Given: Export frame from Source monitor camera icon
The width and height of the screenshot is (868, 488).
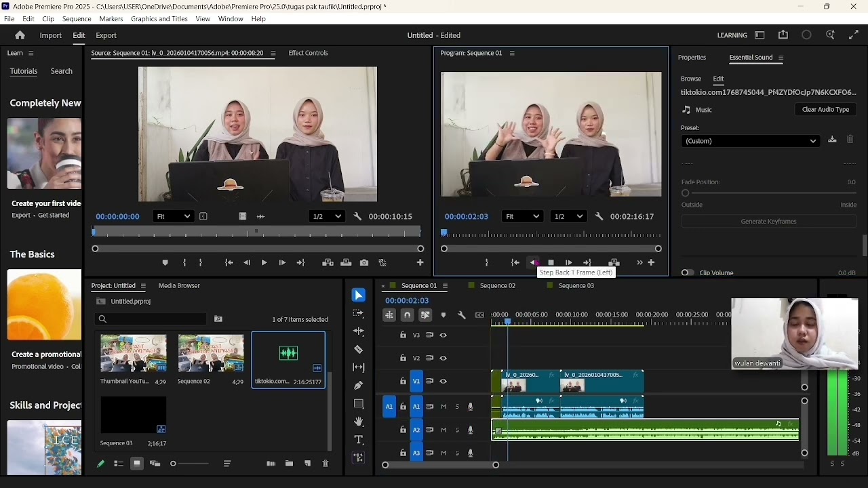Looking at the screenshot, I should point(364,263).
